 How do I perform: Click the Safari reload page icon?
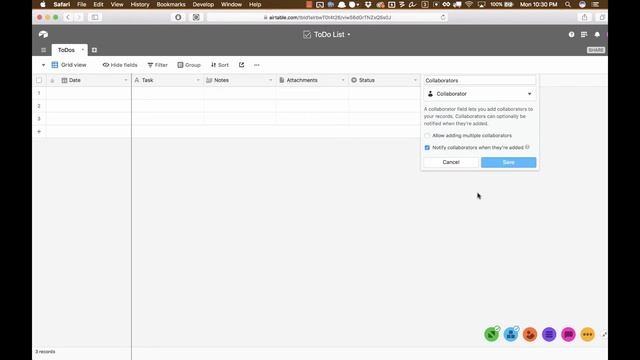443,18
